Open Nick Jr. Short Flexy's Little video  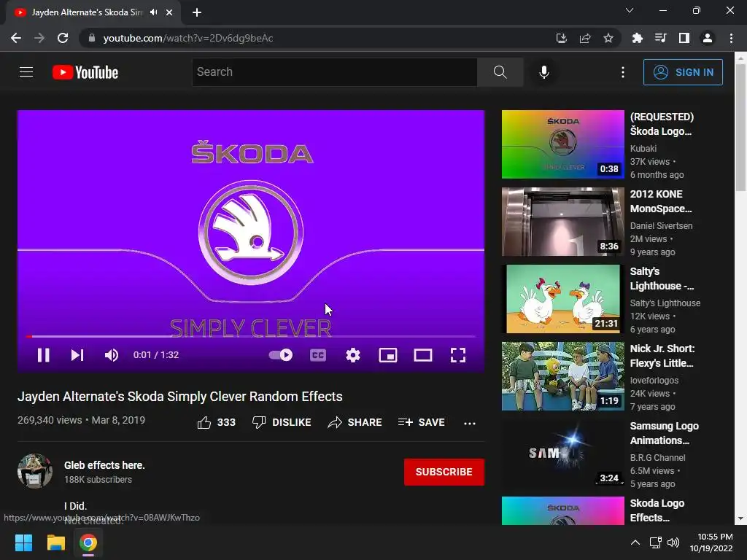point(562,376)
